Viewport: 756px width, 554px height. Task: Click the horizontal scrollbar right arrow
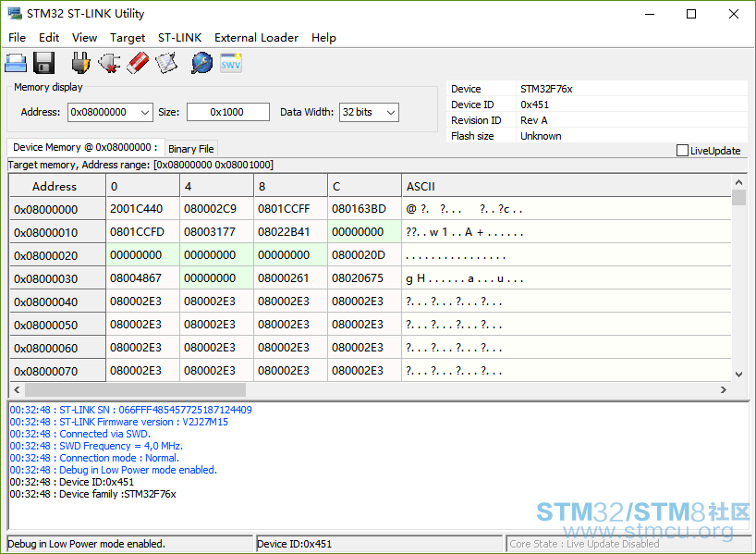pyautogui.click(x=724, y=389)
